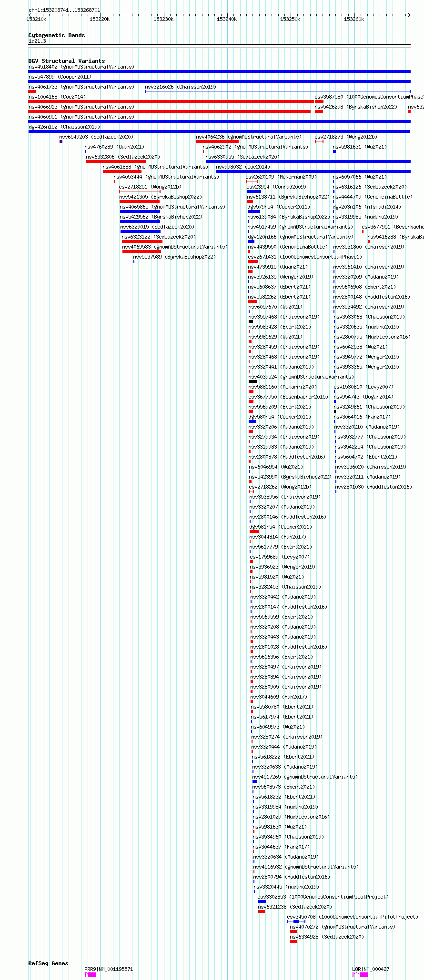Open esv3677950 (Besenbacher2015) variant
The height and width of the screenshot is (980, 424).
coord(288,397)
